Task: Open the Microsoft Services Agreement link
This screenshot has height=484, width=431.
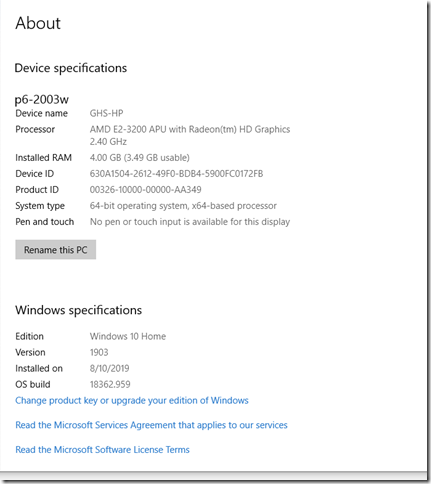Action: point(151,425)
